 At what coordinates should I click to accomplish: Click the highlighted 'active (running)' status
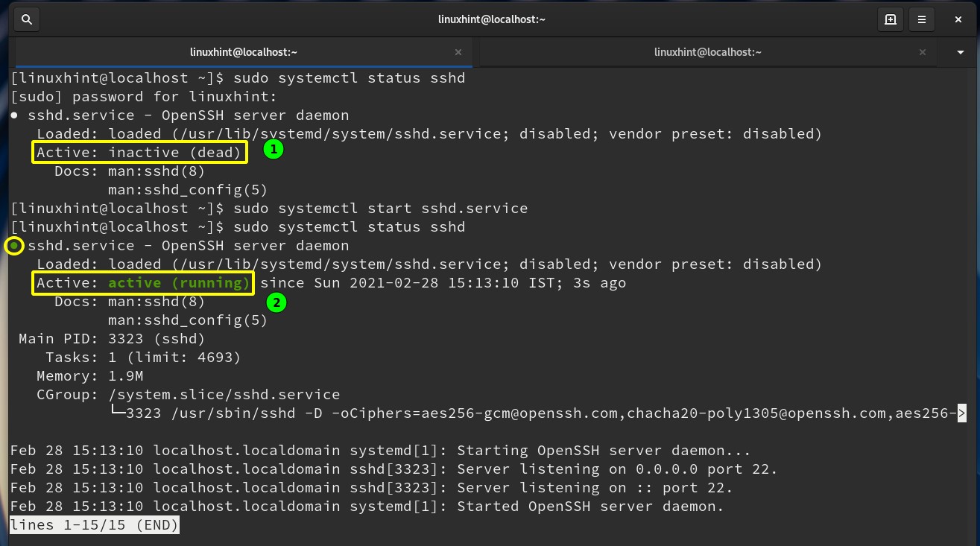tap(179, 283)
